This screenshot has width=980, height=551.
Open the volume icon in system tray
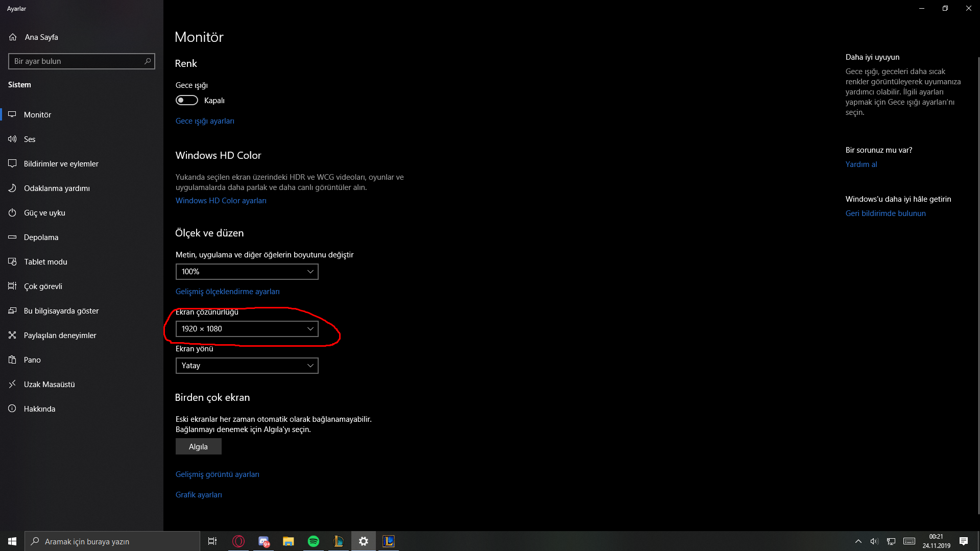pyautogui.click(x=874, y=541)
